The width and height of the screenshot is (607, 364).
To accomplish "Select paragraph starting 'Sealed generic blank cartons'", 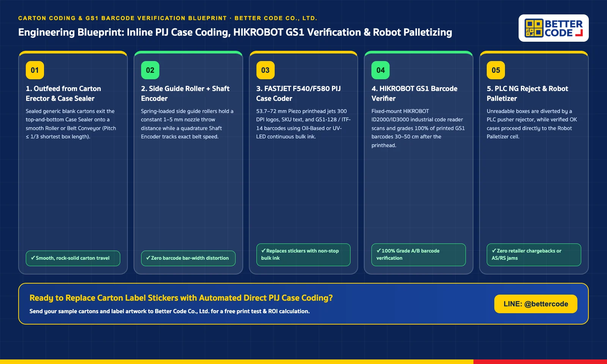I will [71, 124].
